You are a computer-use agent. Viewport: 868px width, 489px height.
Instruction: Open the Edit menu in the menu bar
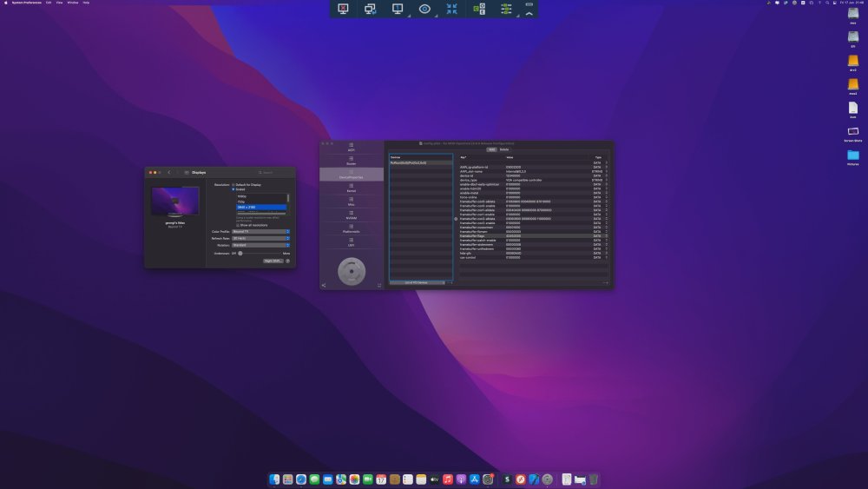pyautogui.click(x=49, y=3)
